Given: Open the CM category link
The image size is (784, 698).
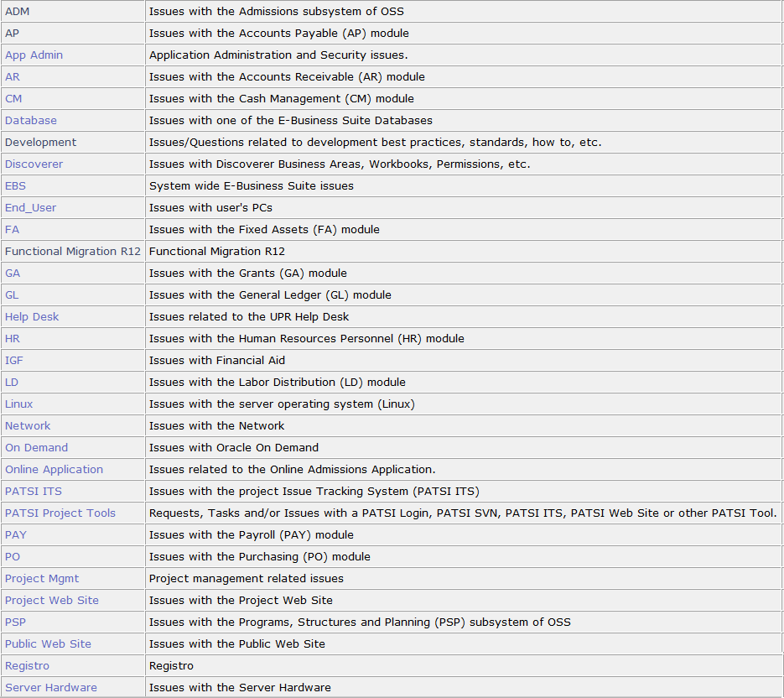Looking at the screenshot, I should pyautogui.click(x=13, y=99).
